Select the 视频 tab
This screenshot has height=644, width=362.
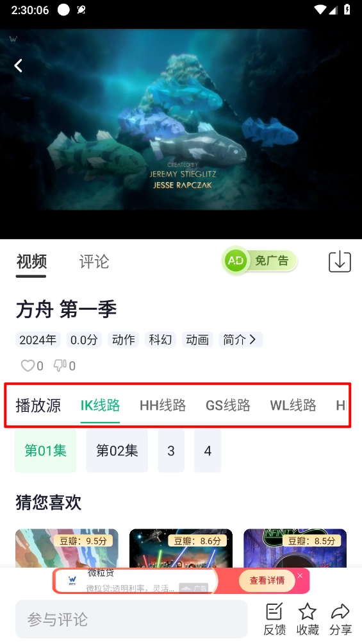point(31,262)
